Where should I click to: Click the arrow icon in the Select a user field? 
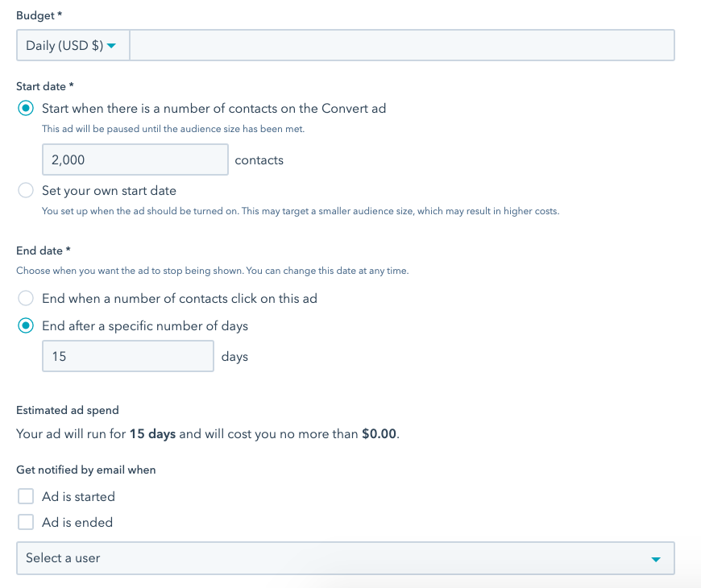pos(656,558)
